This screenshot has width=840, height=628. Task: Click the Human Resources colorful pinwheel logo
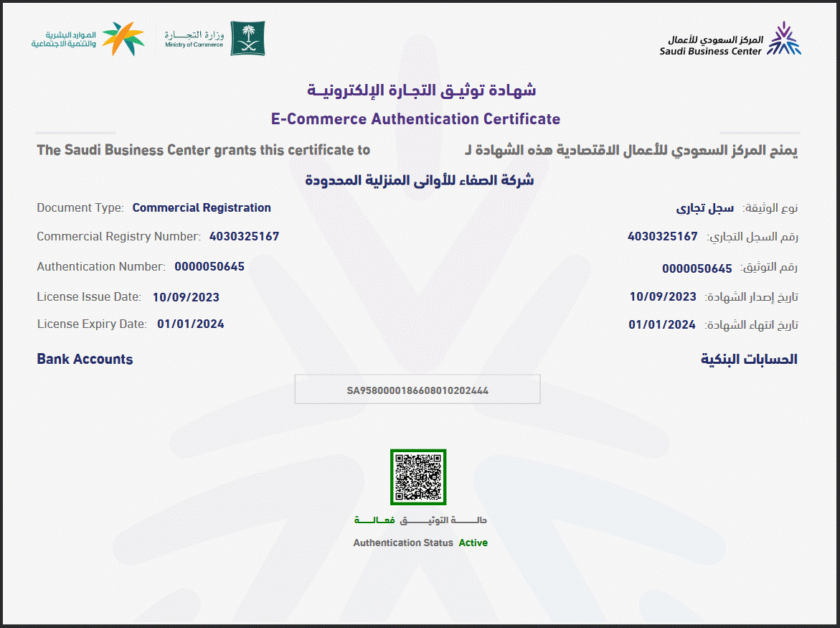point(123,39)
